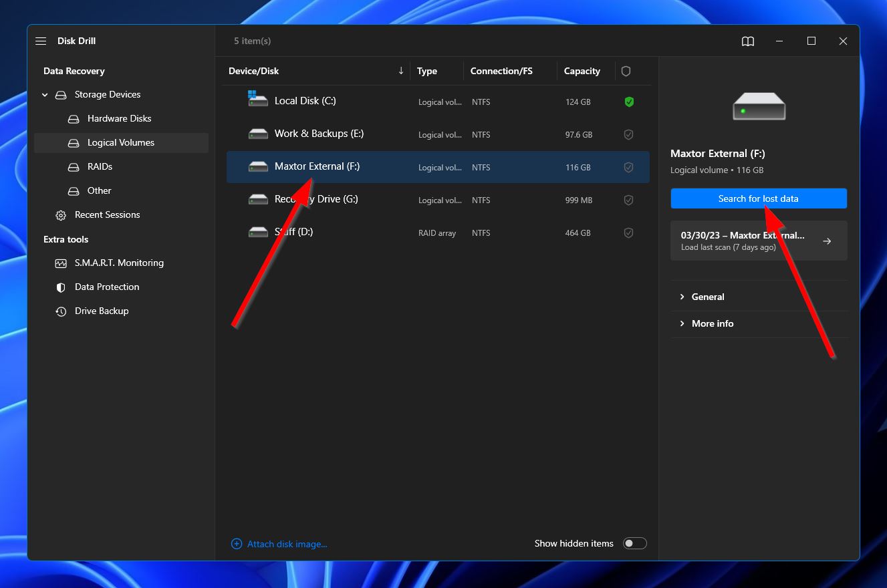Select Local Disk (C:) row
This screenshot has height=588, width=887.
(x=438, y=102)
